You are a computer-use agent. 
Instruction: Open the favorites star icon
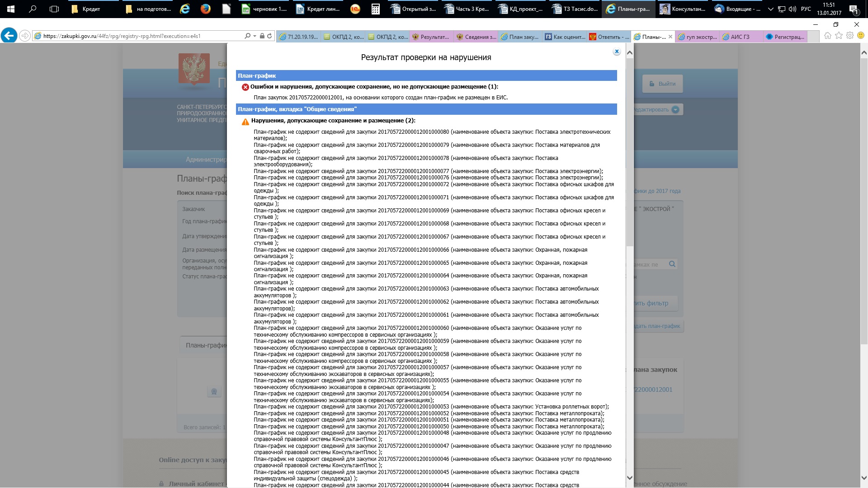pos(839,36)
